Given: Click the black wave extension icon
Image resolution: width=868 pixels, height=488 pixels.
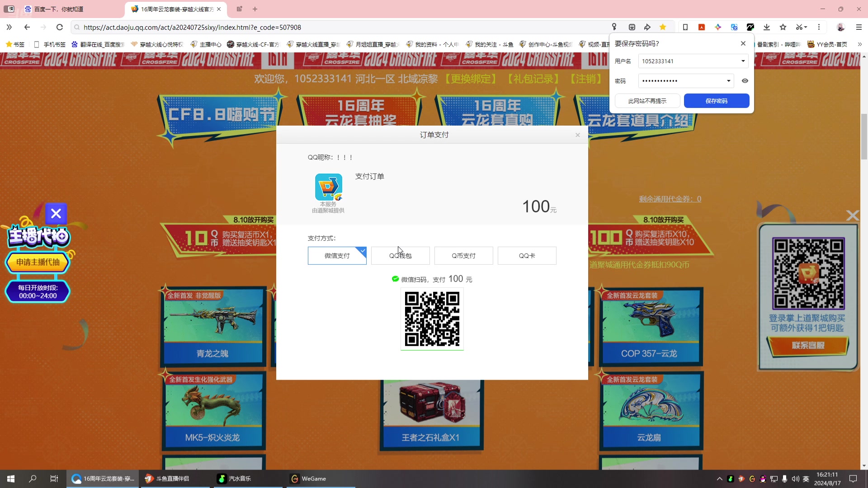Looking at the screenshot, I should coord(750,27).
